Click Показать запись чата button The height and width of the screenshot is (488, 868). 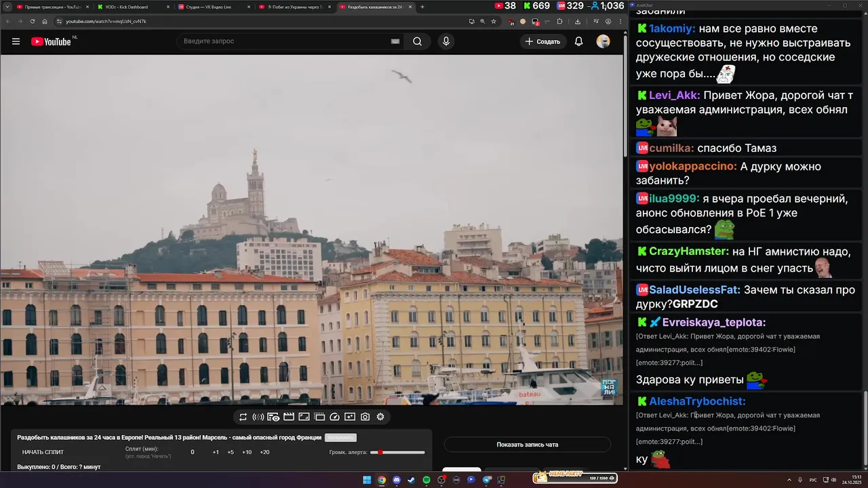(x=528, y=445)
